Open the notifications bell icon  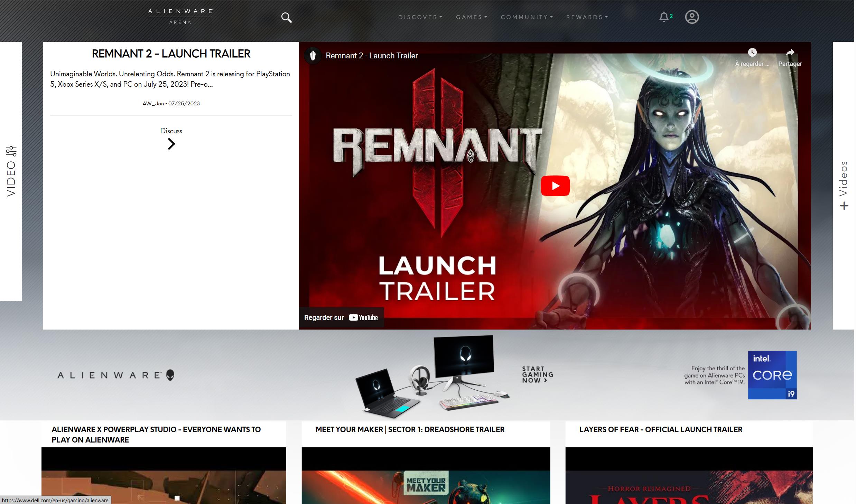664,17
